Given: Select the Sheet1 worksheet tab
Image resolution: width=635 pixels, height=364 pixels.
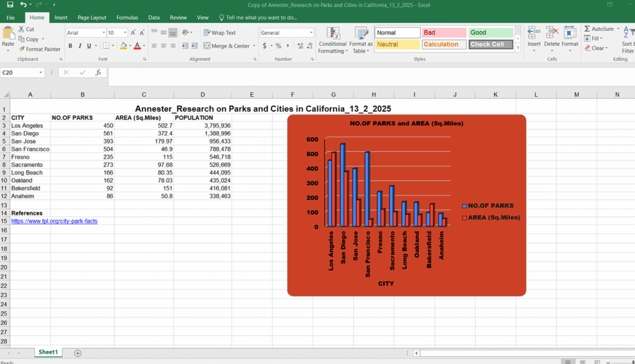Looking at the screenshot, I should 48,352.
